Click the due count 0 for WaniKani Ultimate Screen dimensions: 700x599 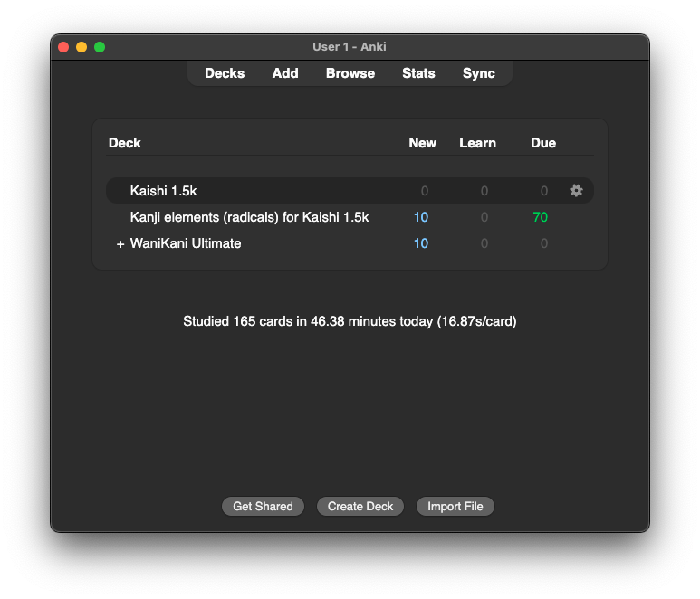[544, 243]
